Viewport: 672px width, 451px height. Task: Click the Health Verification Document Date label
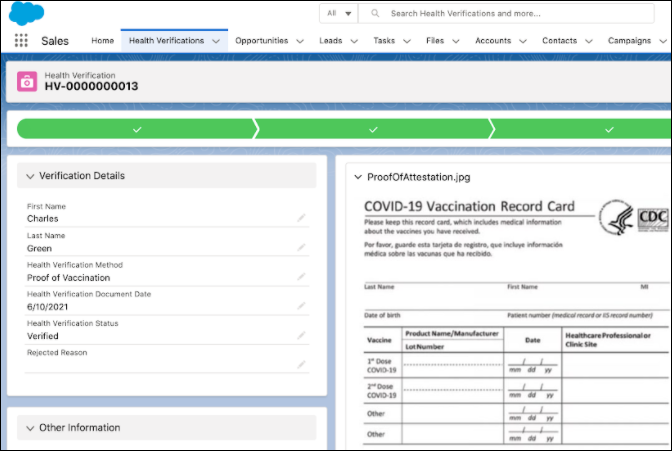[x=89, y=294]
